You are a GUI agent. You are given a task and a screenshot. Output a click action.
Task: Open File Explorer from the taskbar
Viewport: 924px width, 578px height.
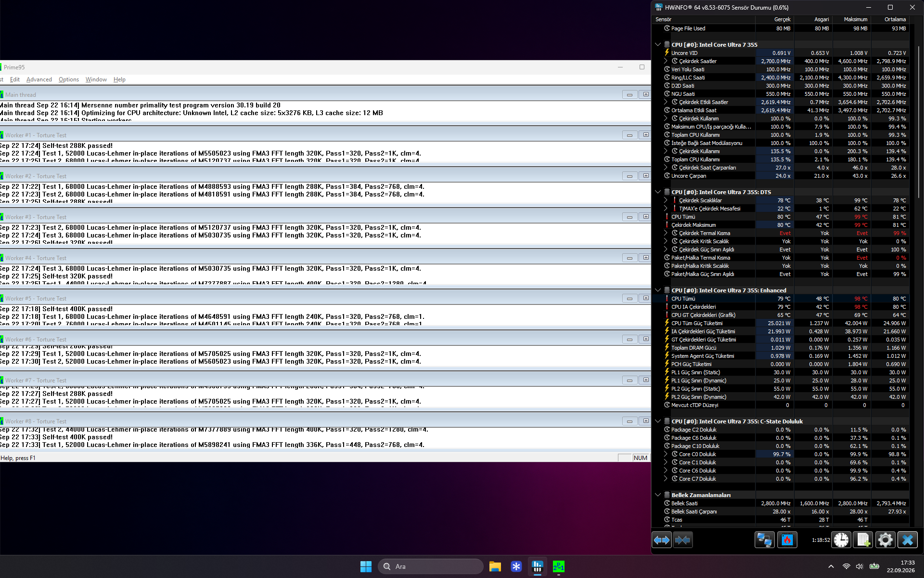pos(495,566)
